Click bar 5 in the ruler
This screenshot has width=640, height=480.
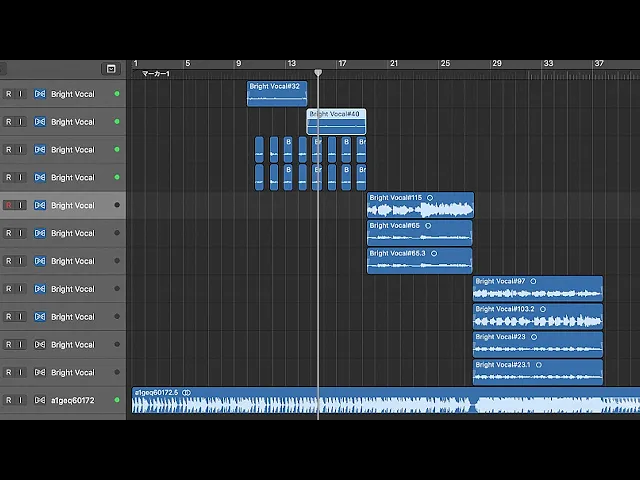(x=188, y=63)
